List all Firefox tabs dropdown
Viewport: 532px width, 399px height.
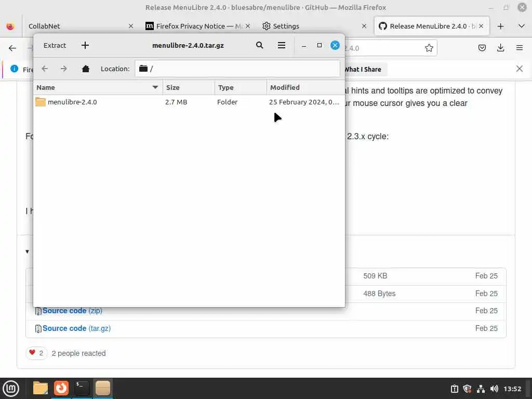tap(522, 26)
